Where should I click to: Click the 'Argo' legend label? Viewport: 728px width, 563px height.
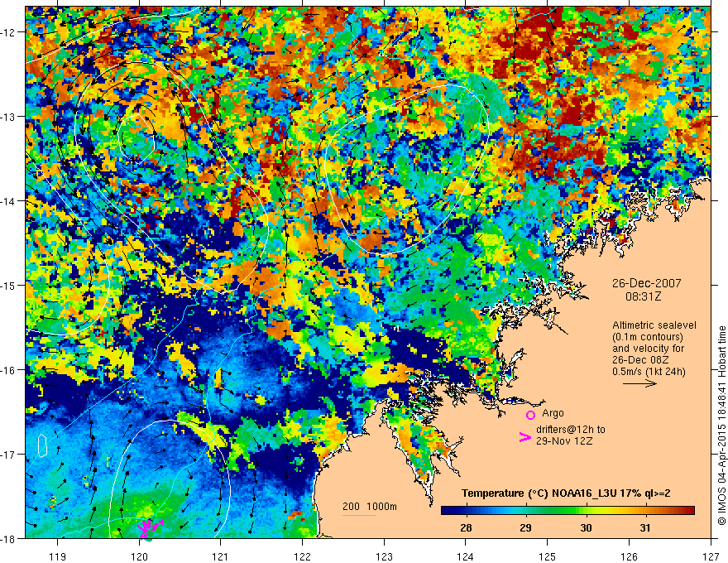(553, 413)
